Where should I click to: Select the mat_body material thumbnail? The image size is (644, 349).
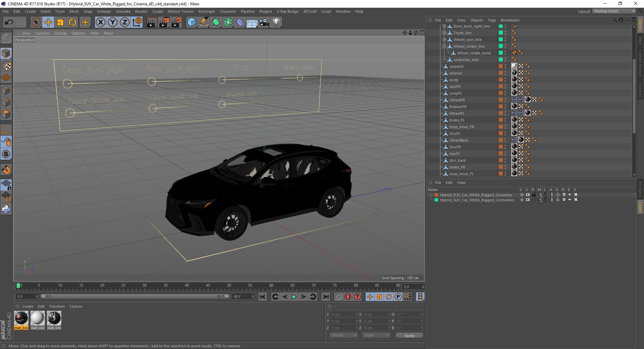point(21,320)
